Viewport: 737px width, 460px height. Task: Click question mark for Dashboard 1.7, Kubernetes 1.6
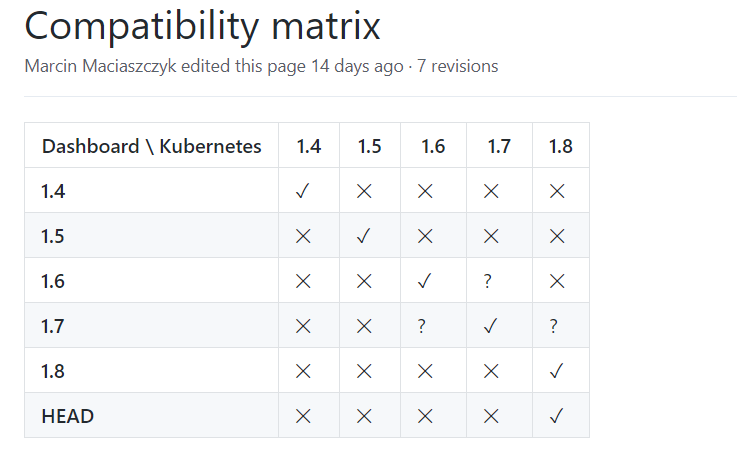(422, 326)
